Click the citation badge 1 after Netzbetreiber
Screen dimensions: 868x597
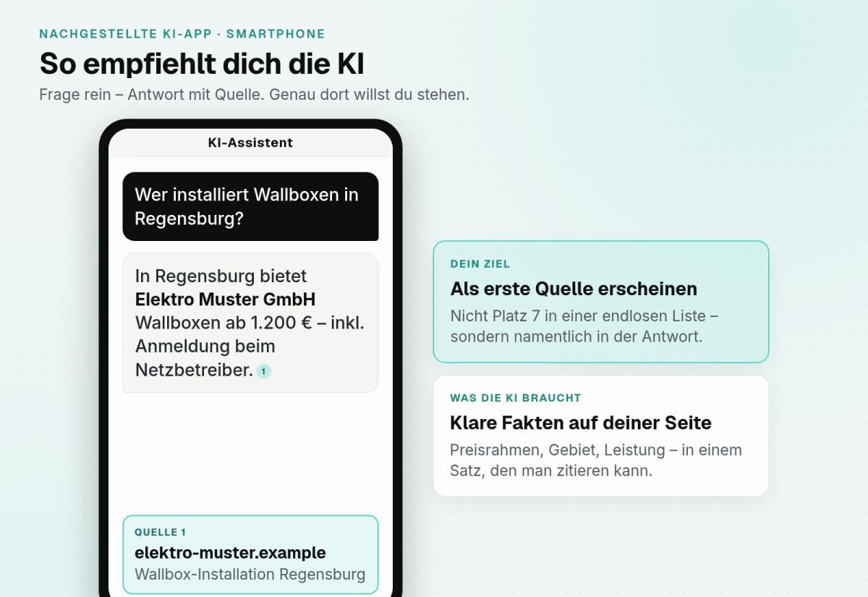(x=263, y=371)
